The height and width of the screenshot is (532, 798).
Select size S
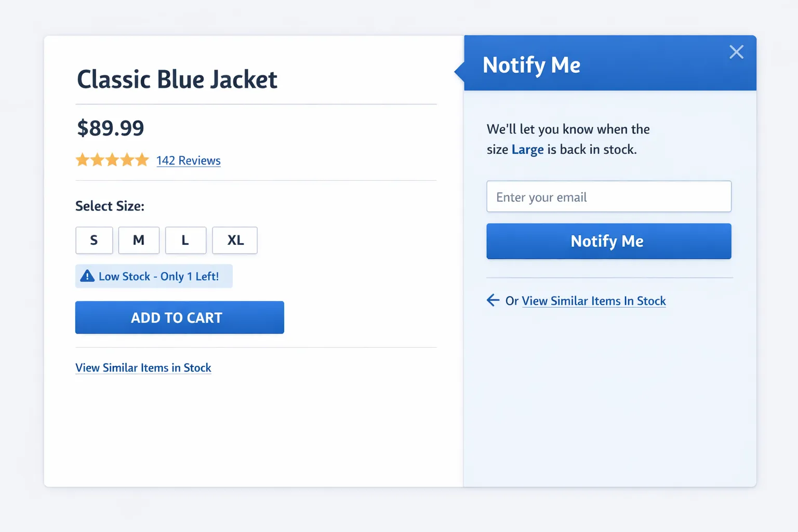pyautogui.click(x=94, y=240)
